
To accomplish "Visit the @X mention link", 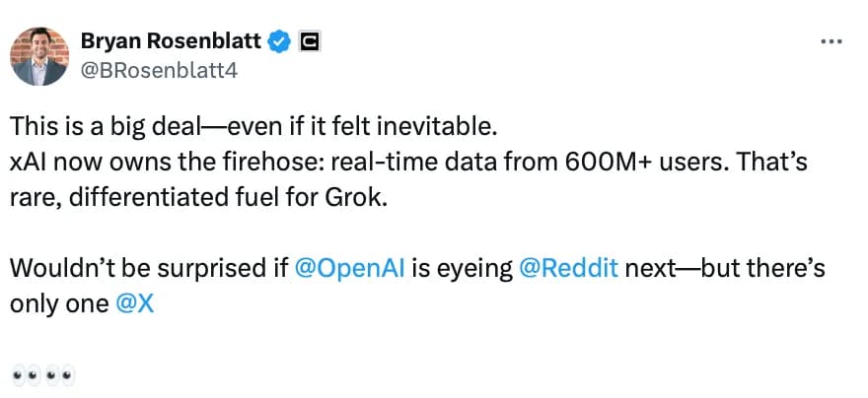I will click(x=135, y=303).
